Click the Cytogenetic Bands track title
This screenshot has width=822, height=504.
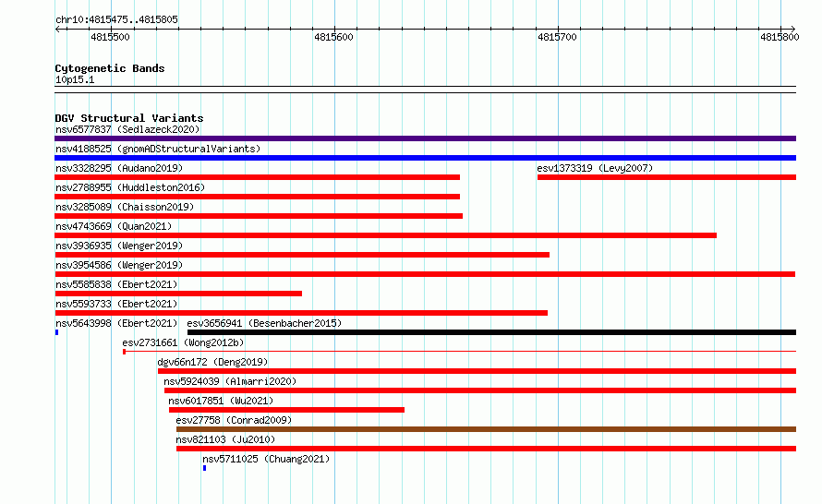[110, 68]
